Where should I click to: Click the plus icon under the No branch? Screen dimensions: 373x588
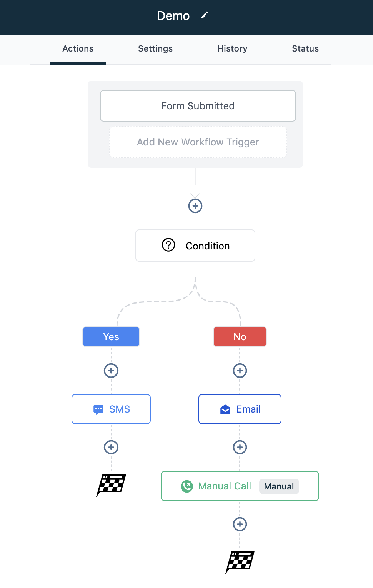point(240,371)
